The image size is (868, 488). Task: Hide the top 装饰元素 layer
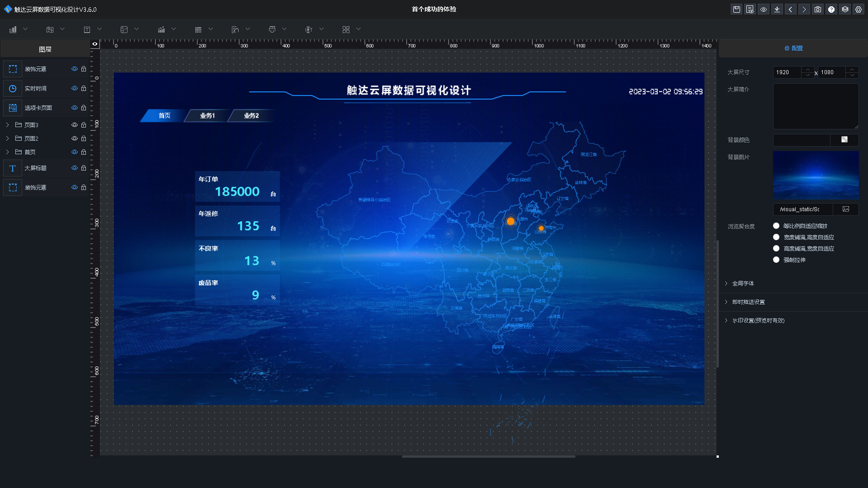[x=75, y=69]
